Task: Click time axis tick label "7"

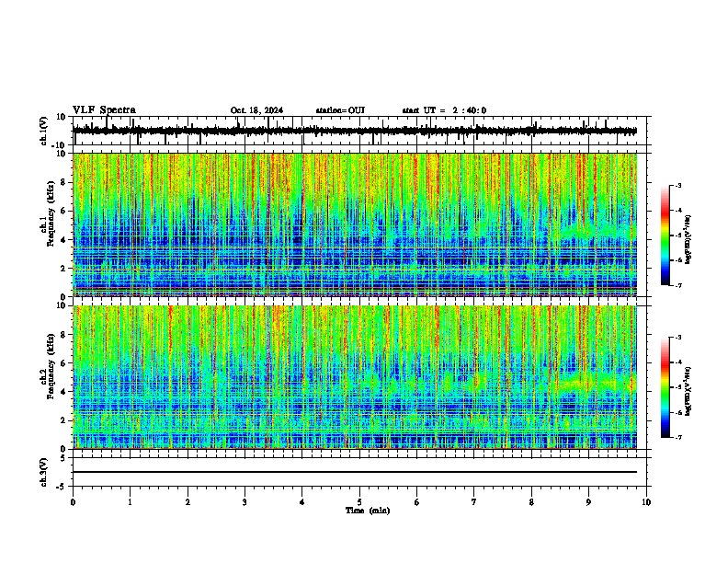Action: [474, 502]
